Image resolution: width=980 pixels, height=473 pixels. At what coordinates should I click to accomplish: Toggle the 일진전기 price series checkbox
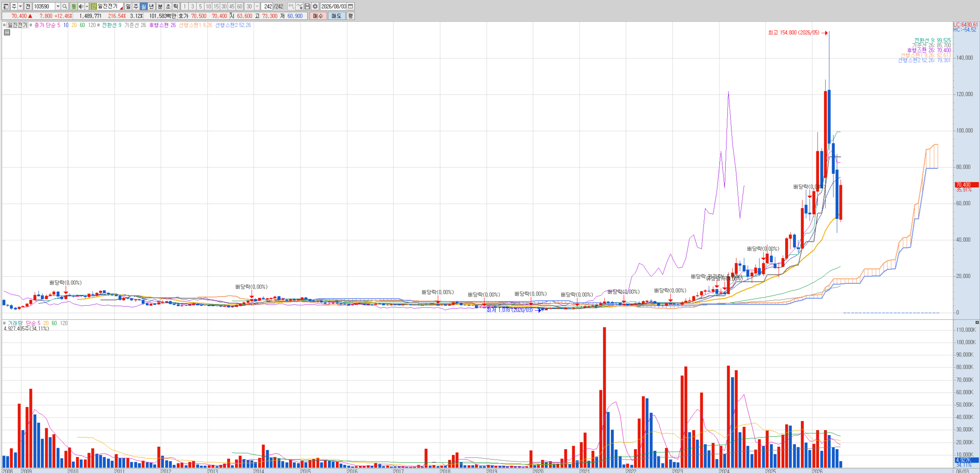(5, 25)
